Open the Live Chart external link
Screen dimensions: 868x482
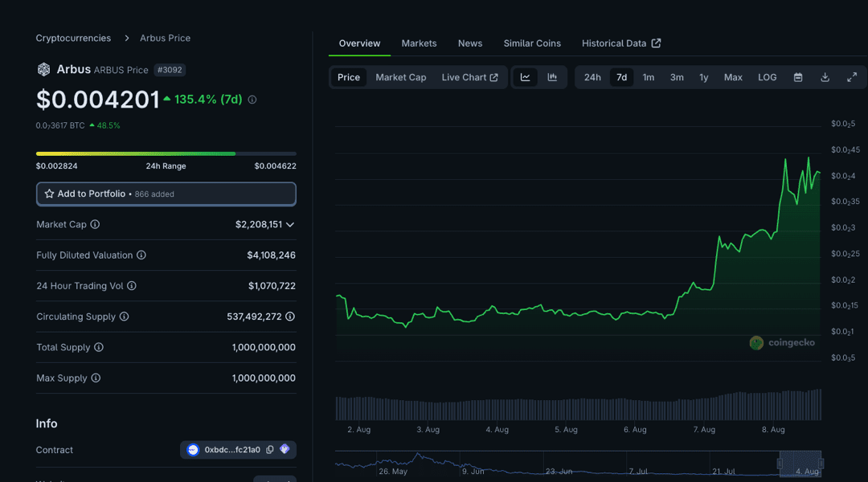click(x=469, y=77)
